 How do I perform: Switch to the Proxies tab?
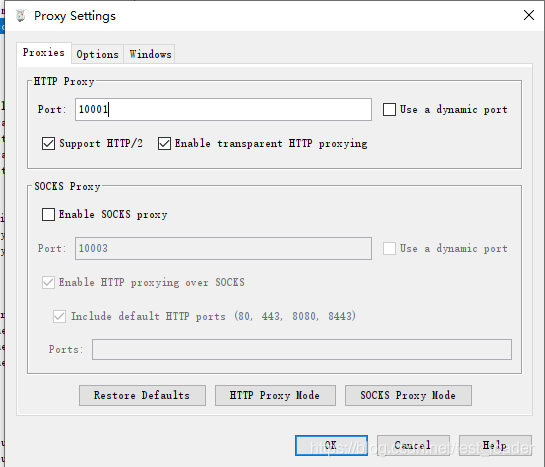[44, 52]
